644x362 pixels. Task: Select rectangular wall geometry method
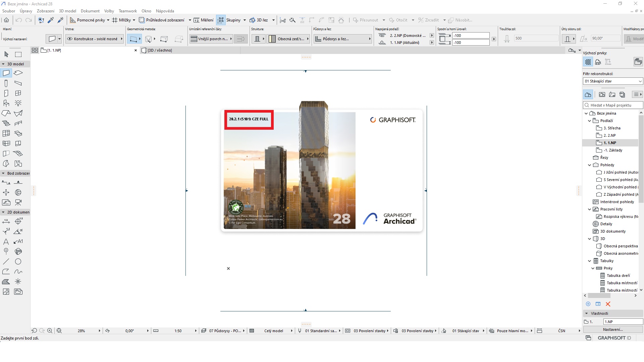click(x=164, y=39)
